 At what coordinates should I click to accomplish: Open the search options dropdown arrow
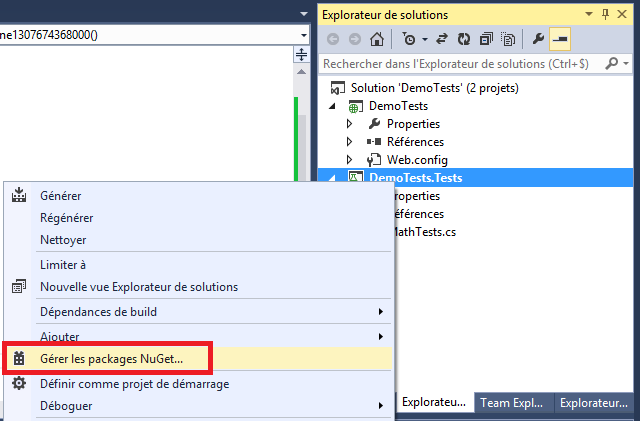coord(626,63)
